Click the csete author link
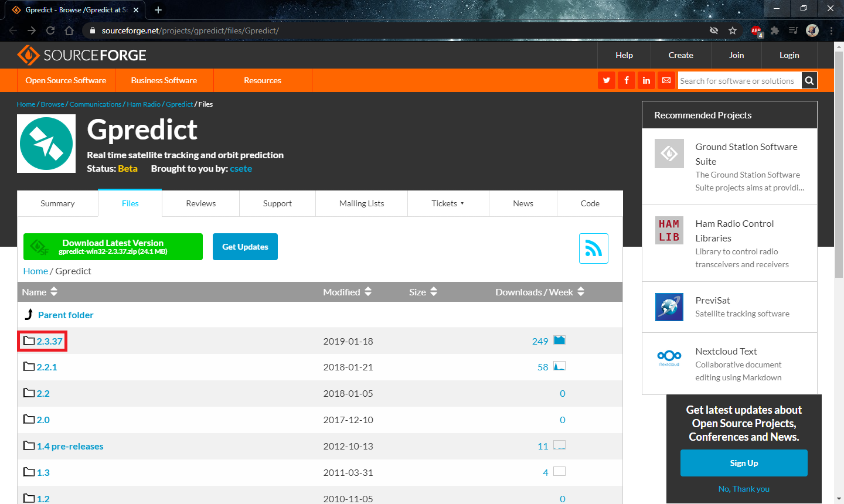844x504 pixels. click(x=241, y=168)
